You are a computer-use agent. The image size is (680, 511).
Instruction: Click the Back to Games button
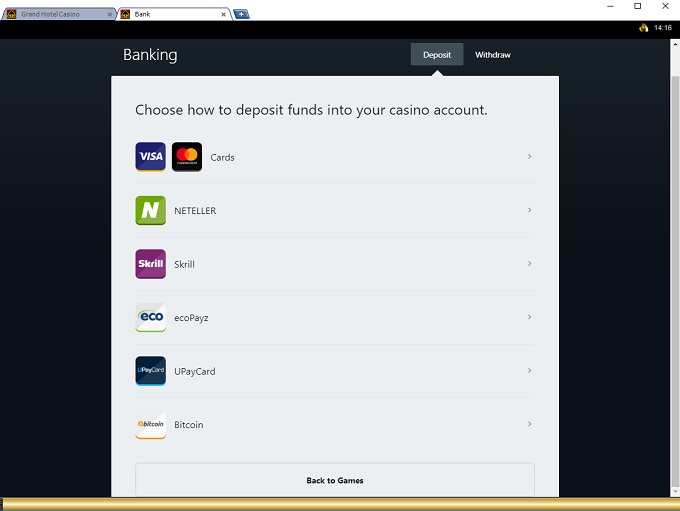(x=335, y=480)
